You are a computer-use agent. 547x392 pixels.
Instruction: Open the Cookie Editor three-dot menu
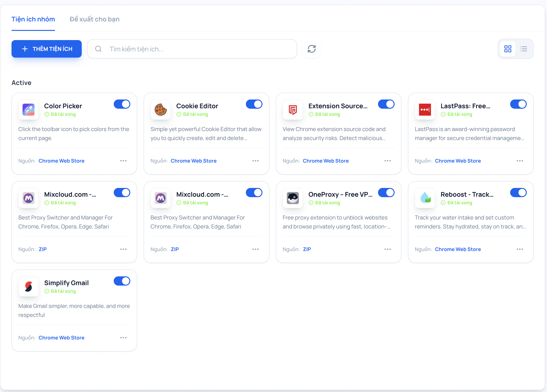256,161
